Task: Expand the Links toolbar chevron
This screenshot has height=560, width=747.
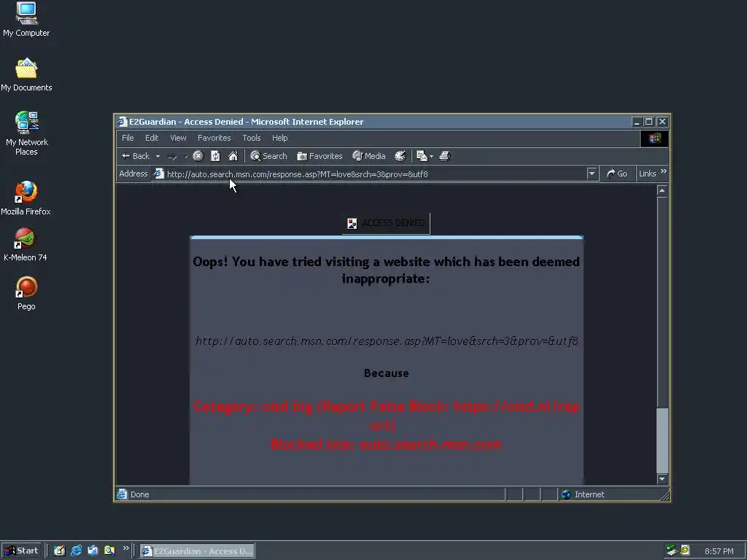Action: coord(664,171)
